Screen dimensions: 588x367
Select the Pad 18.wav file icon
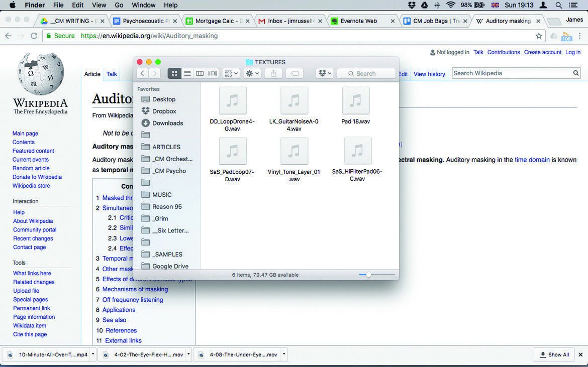point(356,100)
